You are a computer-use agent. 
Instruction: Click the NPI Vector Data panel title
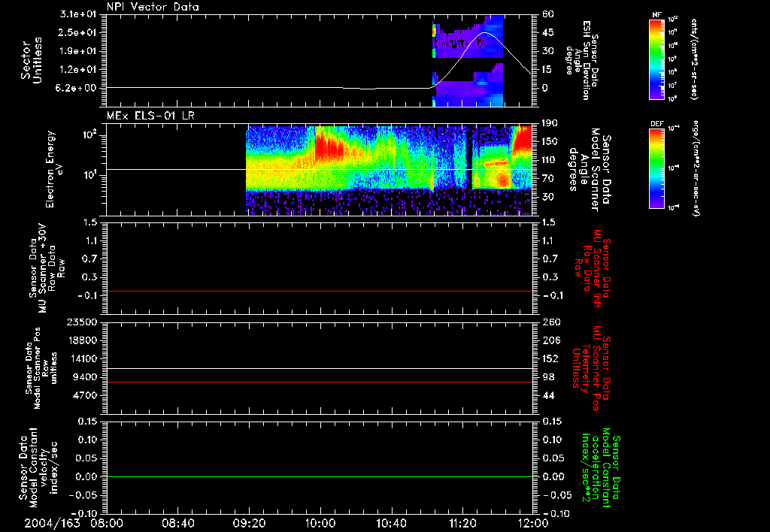click(x=153, y=7)
